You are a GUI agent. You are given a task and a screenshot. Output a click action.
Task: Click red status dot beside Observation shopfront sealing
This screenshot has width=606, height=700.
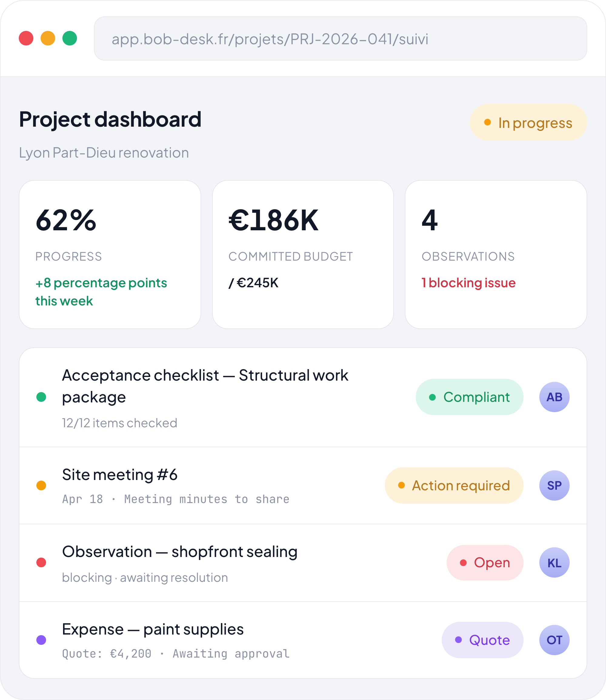click(x=41, y=563)
